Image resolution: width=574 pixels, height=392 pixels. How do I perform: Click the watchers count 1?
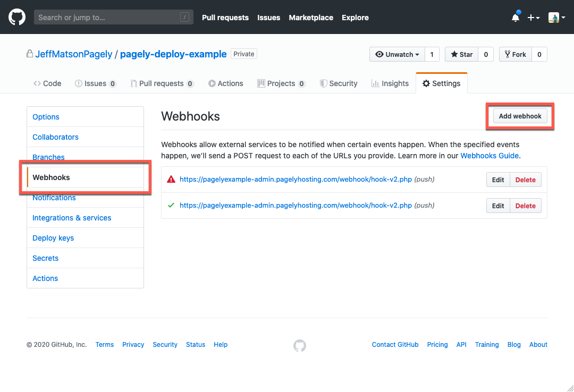click(x=432, y=54)
